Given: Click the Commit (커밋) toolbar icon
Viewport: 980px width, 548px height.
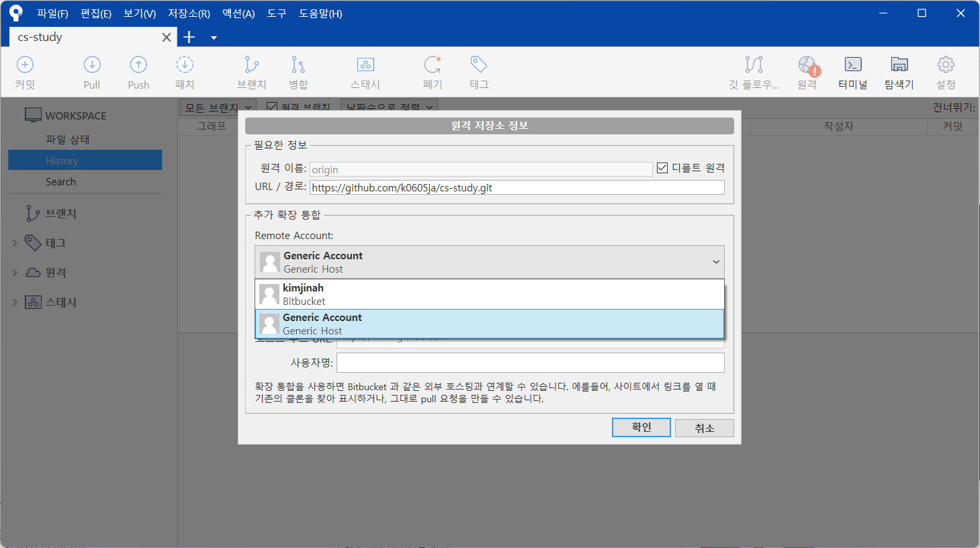Looking at the screenshot, I should (25, 64).
